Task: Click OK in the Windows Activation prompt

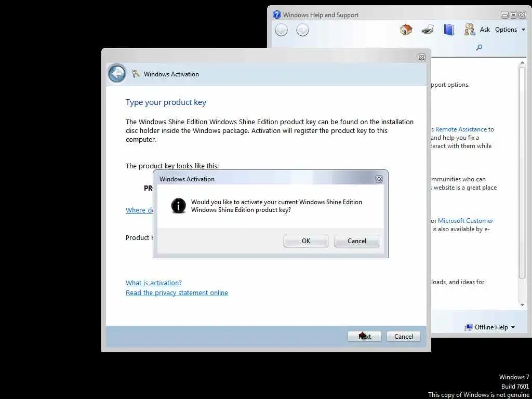Action: 305,241
